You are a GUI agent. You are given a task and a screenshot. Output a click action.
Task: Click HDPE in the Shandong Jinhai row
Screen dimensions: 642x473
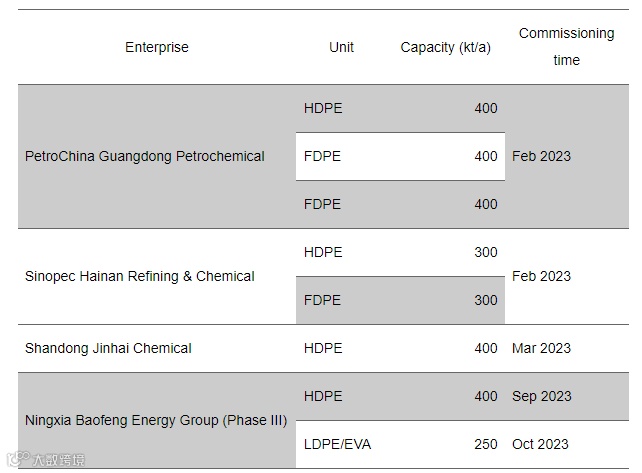pos(323,348)
